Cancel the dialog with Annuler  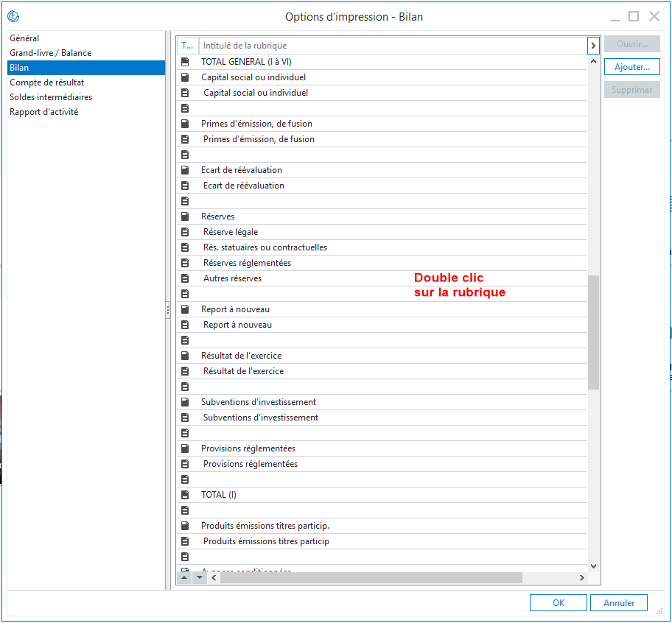(618, 603)
